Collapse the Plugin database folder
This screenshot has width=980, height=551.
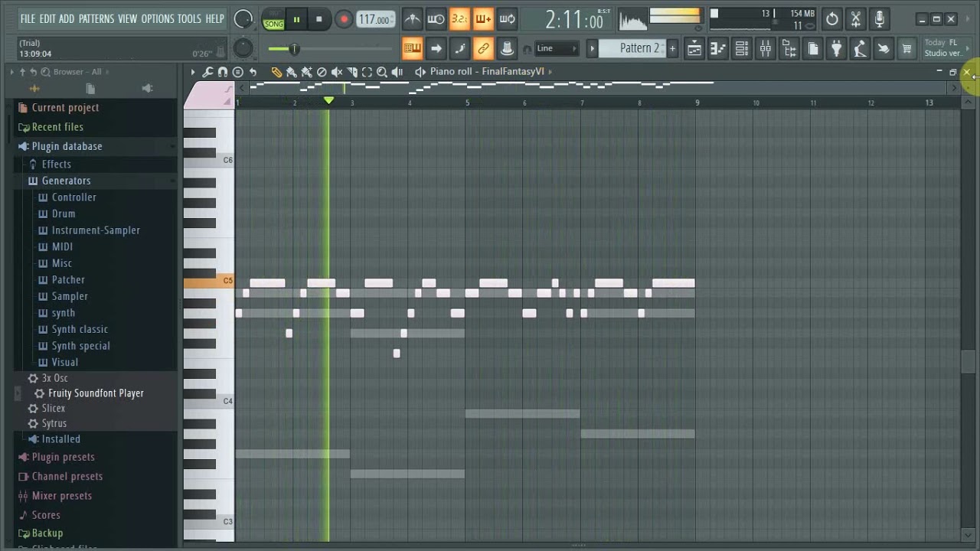point(67,146)
